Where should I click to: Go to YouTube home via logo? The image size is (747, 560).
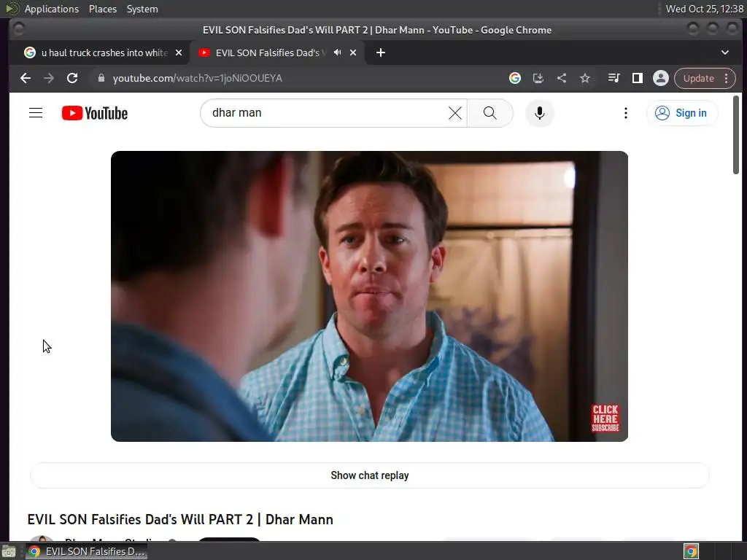point(95,113)
